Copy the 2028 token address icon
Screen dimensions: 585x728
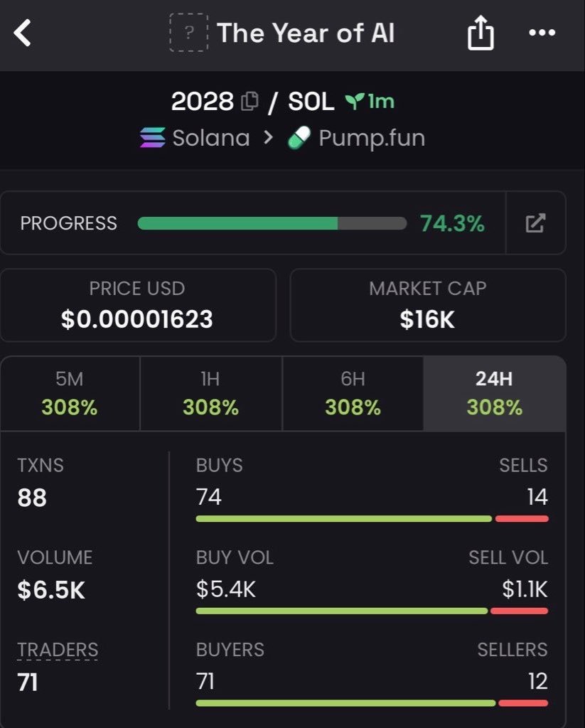(249, 101)
